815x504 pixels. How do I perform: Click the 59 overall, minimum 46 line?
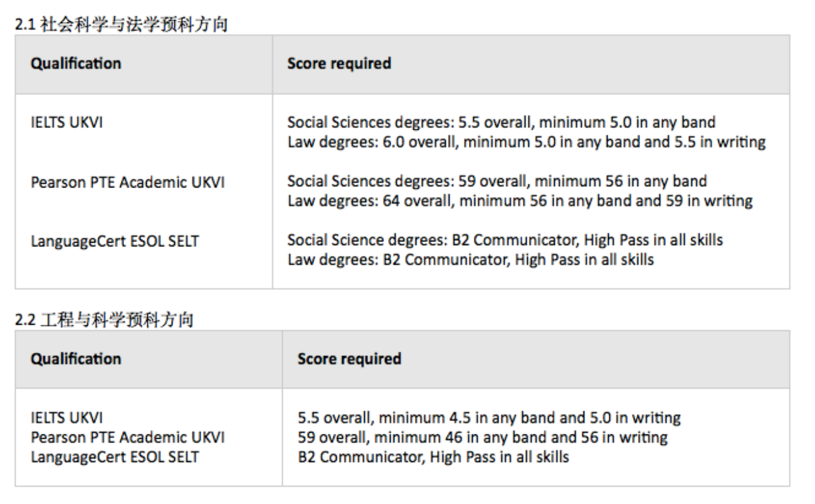click(482, 437)
